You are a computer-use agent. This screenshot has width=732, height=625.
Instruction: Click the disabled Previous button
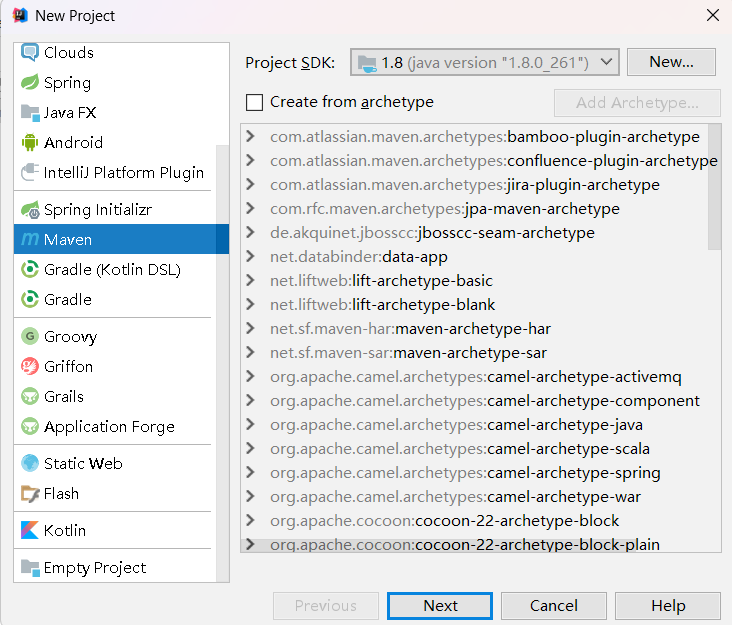(326, 606)
